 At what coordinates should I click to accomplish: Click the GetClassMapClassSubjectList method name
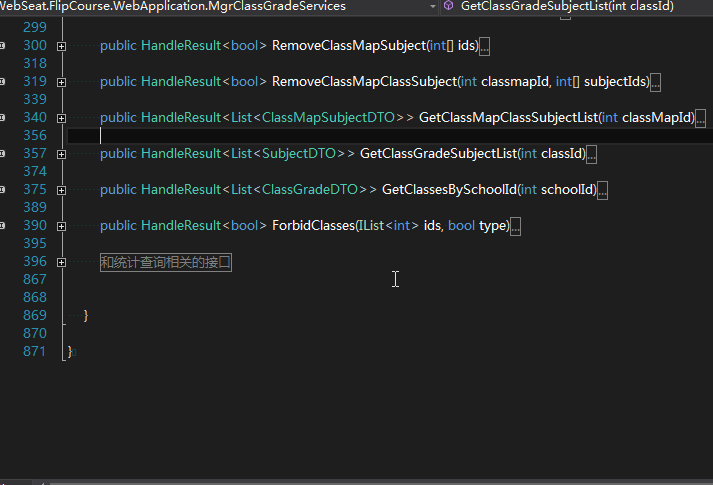pos(508,117)
